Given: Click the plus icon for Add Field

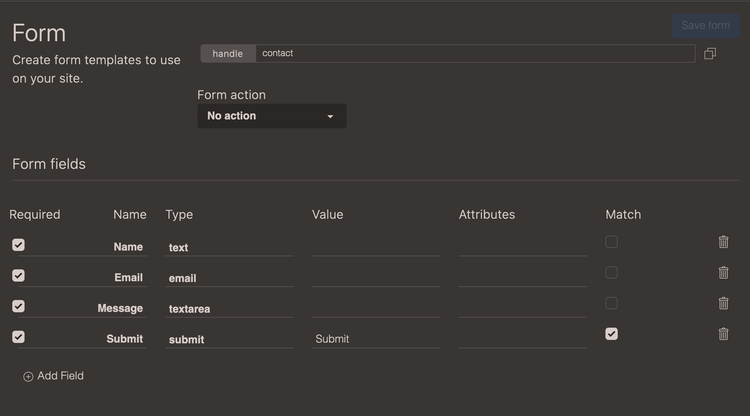Looking at the screenshot, I should click(x=28, y=377).
